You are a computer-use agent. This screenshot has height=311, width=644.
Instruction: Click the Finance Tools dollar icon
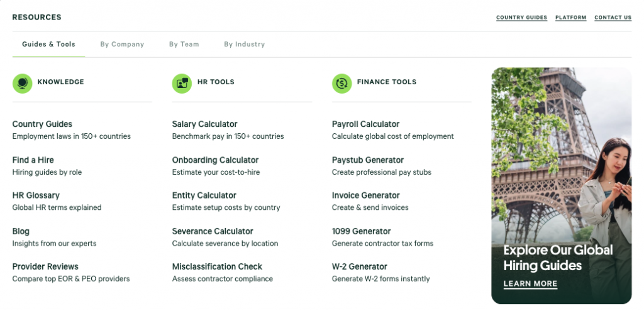(x=341, y=84)
